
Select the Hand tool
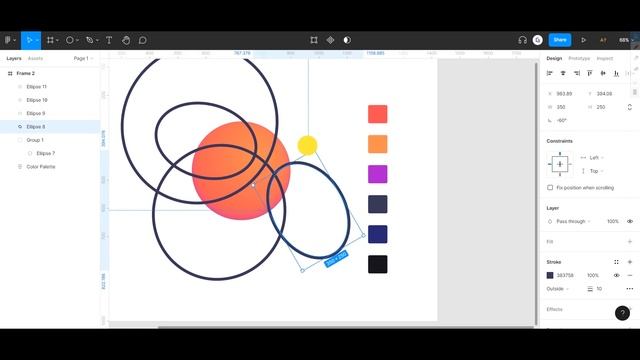[x=126, y=40]
